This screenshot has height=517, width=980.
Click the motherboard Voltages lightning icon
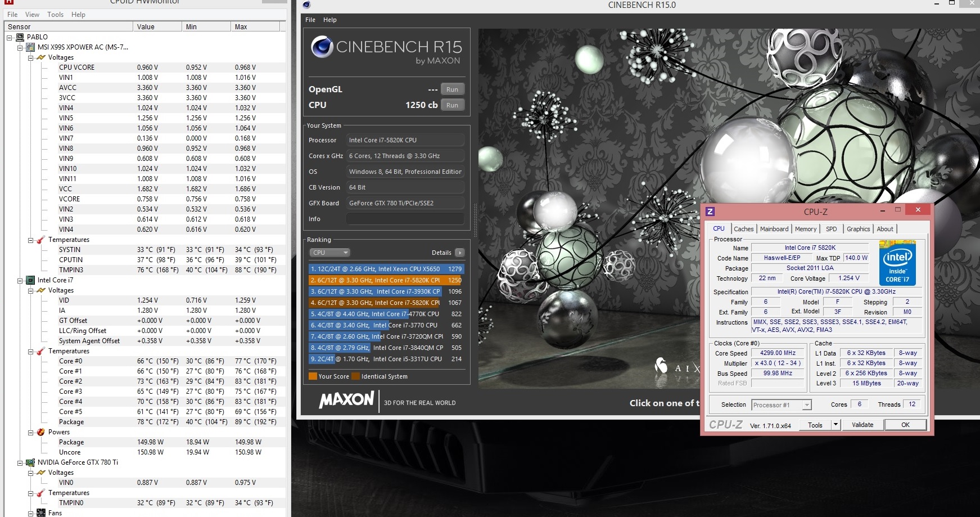click(x=41, y=57)
